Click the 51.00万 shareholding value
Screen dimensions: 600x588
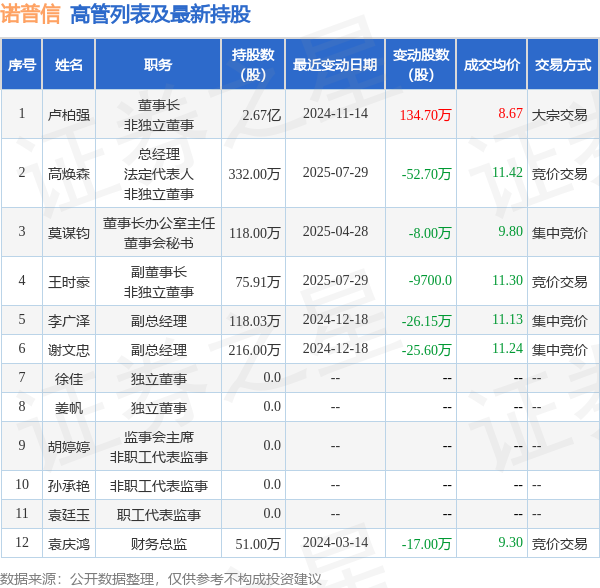coord(258,544)
